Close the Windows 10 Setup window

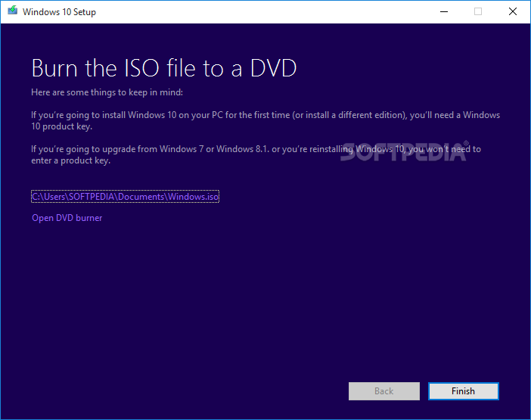click(x=513, y=12)
